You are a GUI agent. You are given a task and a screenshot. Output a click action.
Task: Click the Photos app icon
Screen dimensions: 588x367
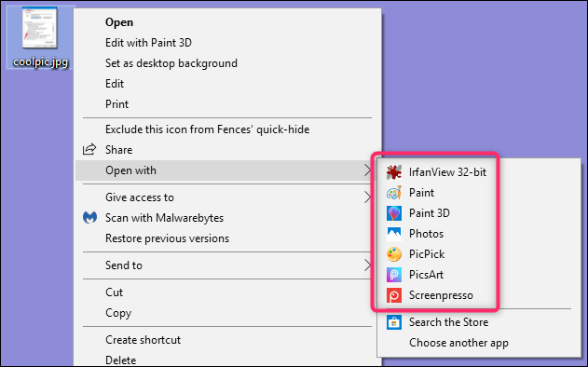click(394, 234)
